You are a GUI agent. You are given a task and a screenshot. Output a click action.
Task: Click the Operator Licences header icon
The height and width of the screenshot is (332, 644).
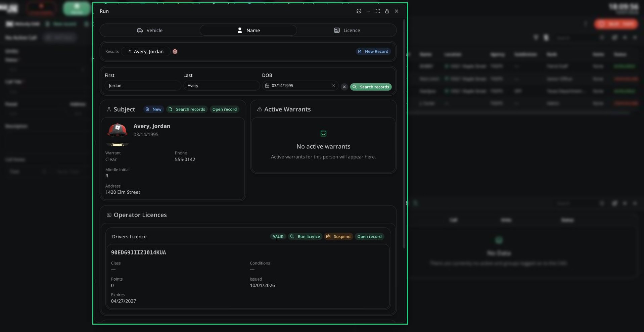pyautogui.click(x=109, y=215)
